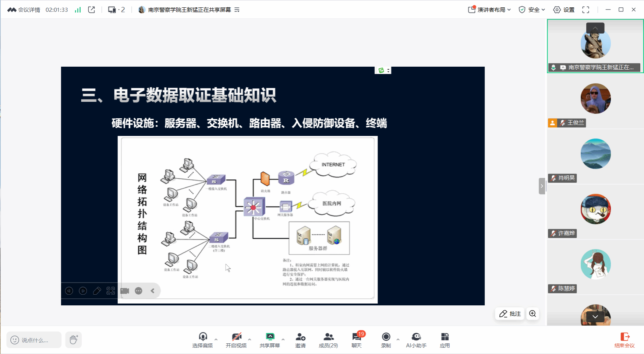This screenshot has width=644, height=354.
Task: Click the zoom-in magnifier beside annotate
Action: click(532, 313)
